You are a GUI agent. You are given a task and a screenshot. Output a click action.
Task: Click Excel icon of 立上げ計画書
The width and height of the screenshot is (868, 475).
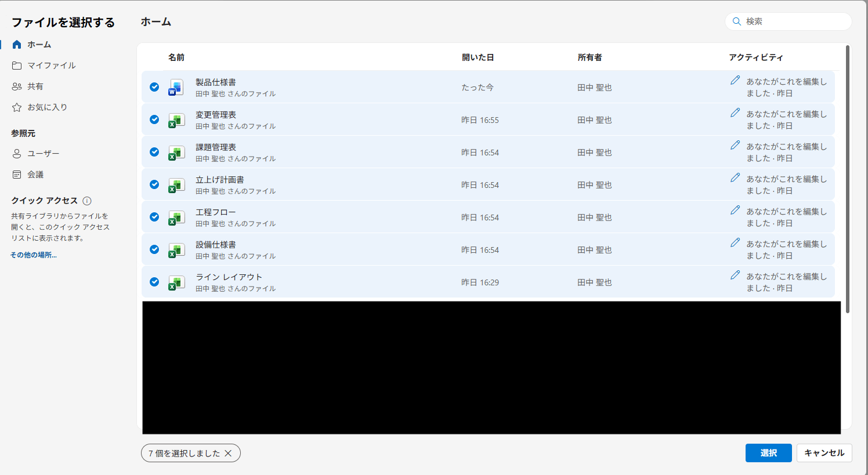pyautogui.click(x=176, y=185)
